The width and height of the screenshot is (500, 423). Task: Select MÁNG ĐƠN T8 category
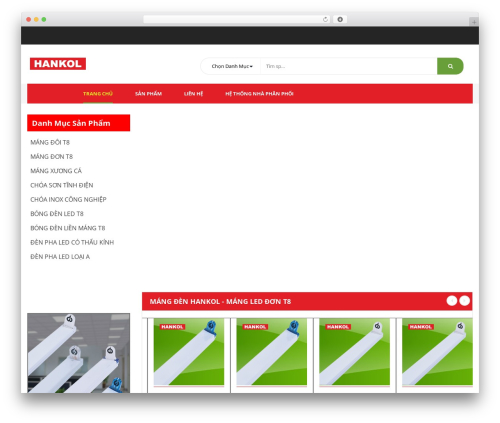pos(51,157)
